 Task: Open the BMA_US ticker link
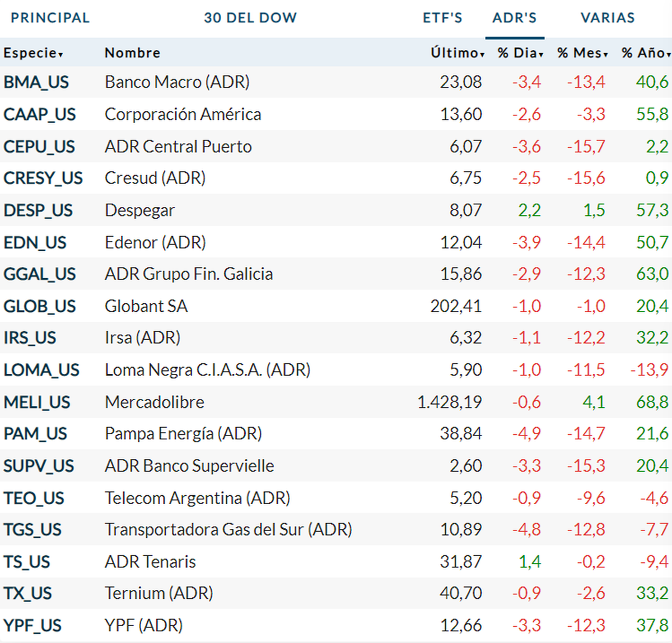tap(36, 82)
